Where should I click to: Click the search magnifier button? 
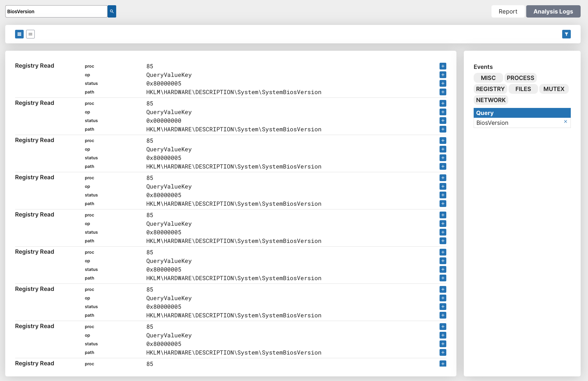112,11
